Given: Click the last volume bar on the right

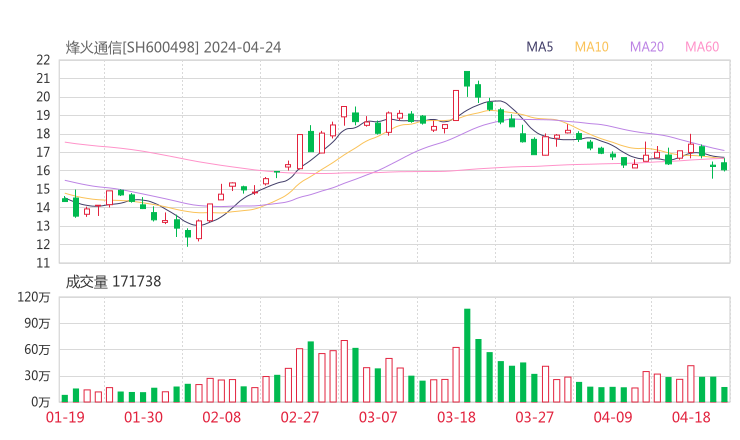Looking at the screenshot, I should [x=724, y=395].
